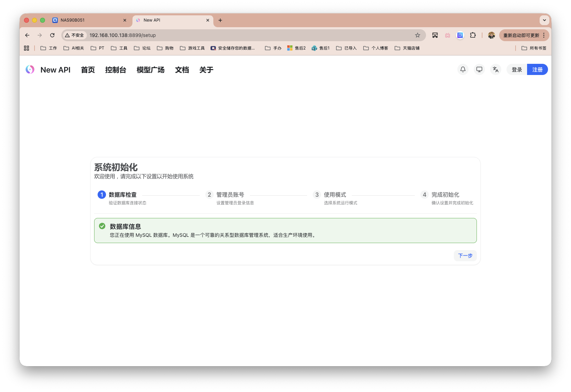Image resolution: width=571 pixels, height=392 pixels.
Task: Click the New API logo icon
Action: tap(30, 69)
